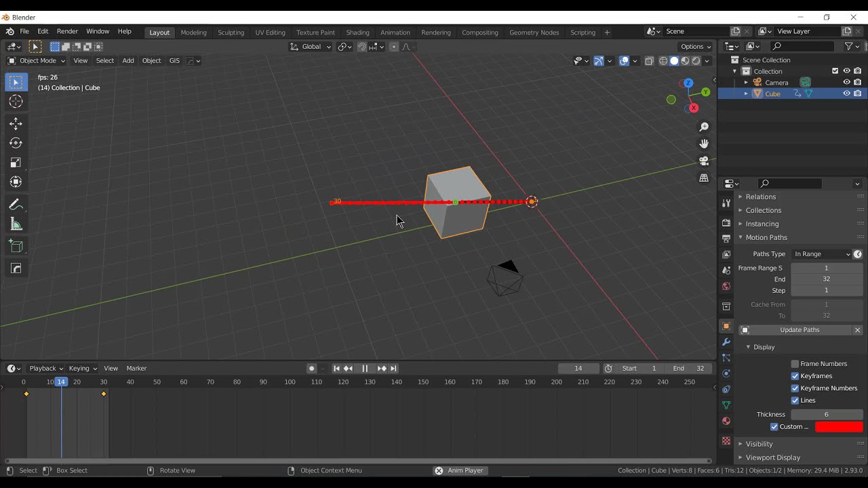Open the Object properties tab icon
Image resolution: width=868 pixels, height=488 pixels.
(x=726, y=326)
